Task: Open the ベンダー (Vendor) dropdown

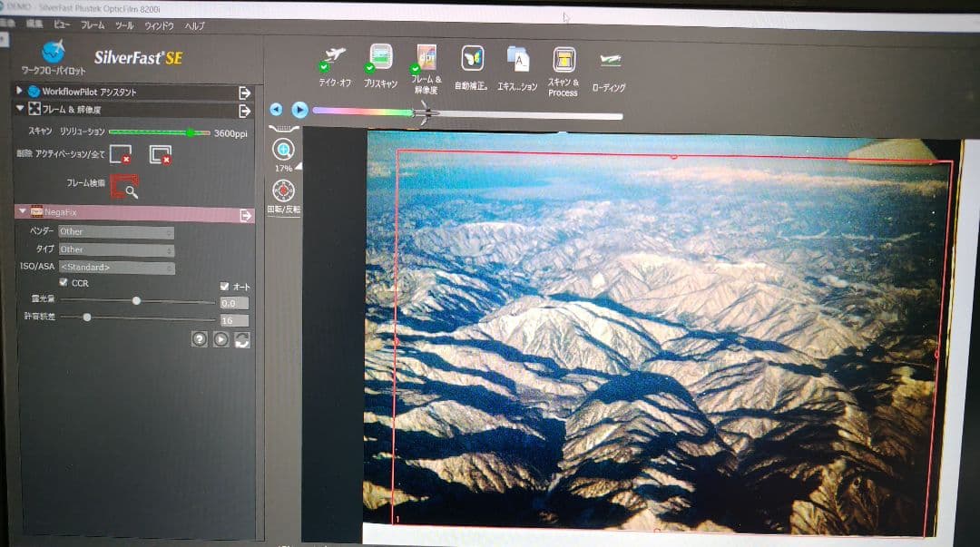Action: click(115, 232)
